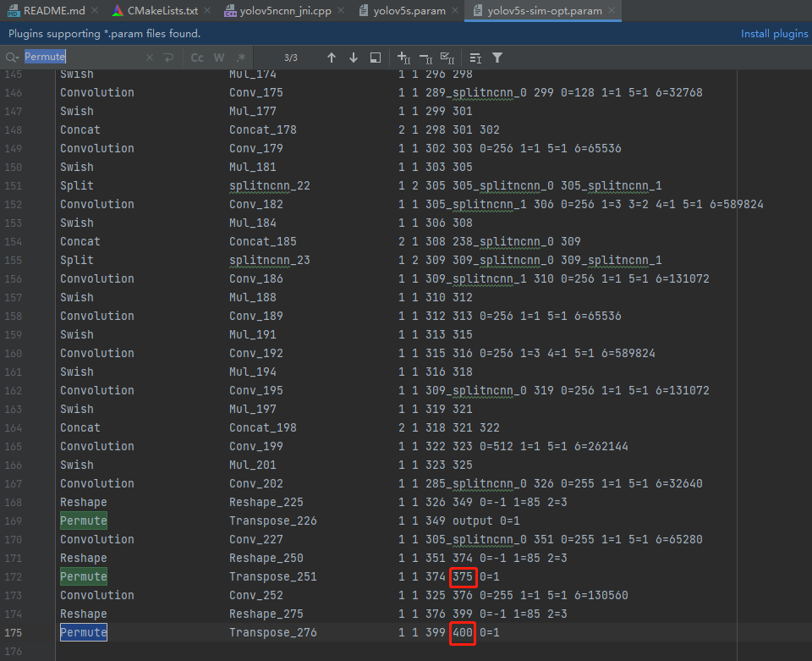Jump to previous Permute occurrence with up arrow

tap(332, 58)
